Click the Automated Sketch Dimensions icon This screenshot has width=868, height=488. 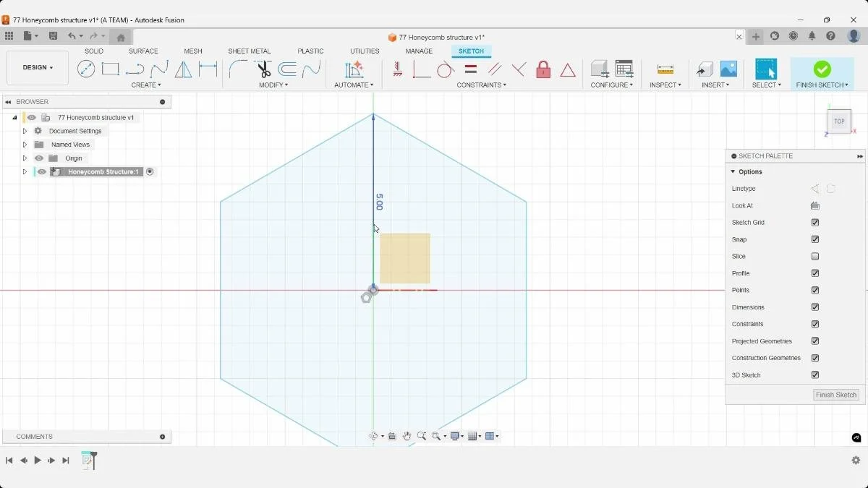coord(354,69)
